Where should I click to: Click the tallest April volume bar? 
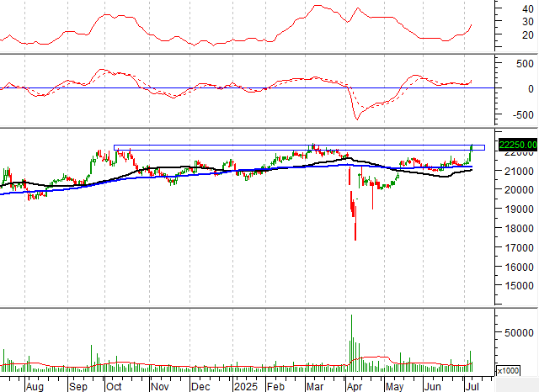tap(351, 343)
